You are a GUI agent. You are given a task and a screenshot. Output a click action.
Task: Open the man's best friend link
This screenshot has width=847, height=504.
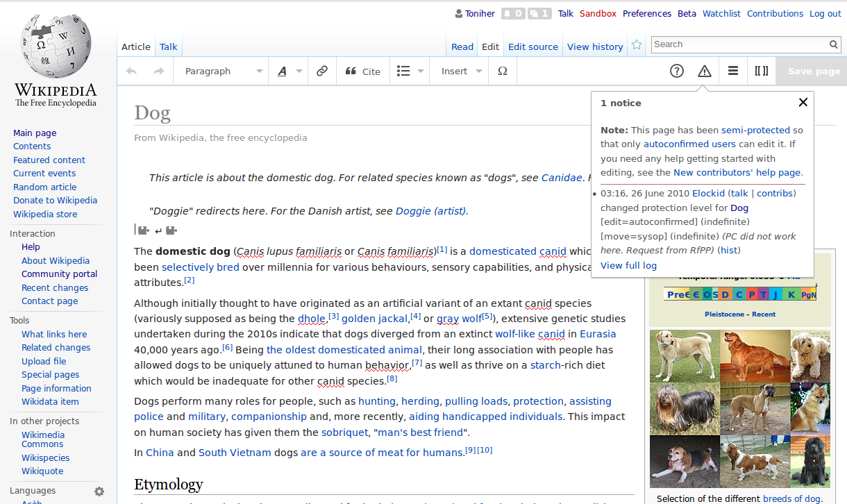[x=418, y=432]
